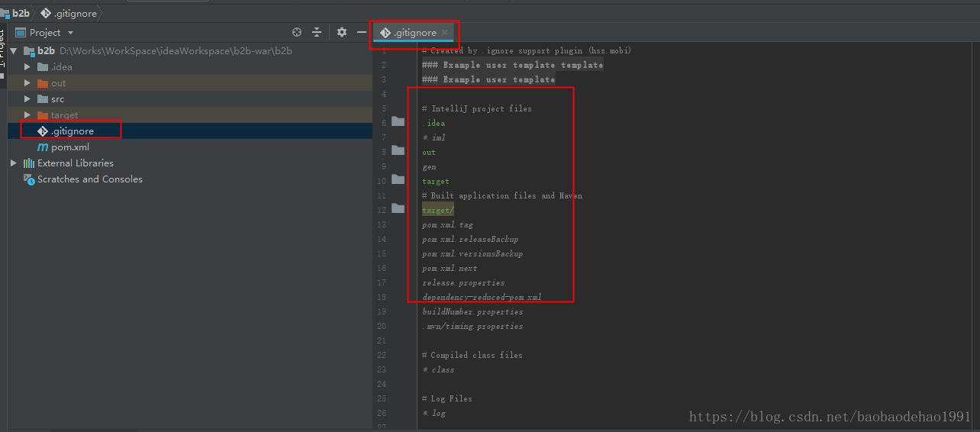The height and width of the screenshot is (432, 980).
Task: Click the 'pom.xml.releaseBackup' line
Action: (470, 240)
